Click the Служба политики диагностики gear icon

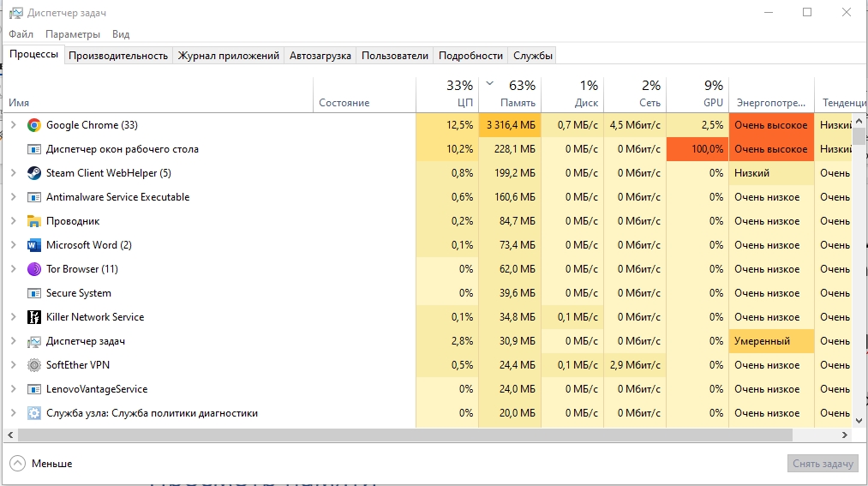coord(33,413)
